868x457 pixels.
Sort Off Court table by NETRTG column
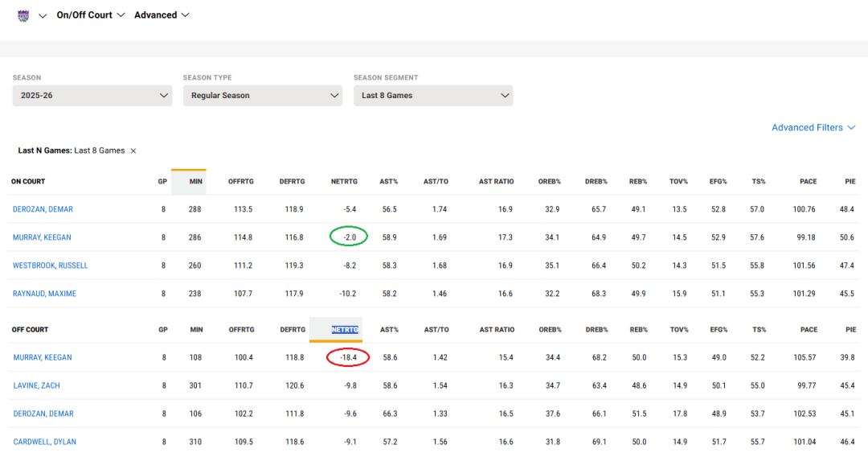coord(345,330)
